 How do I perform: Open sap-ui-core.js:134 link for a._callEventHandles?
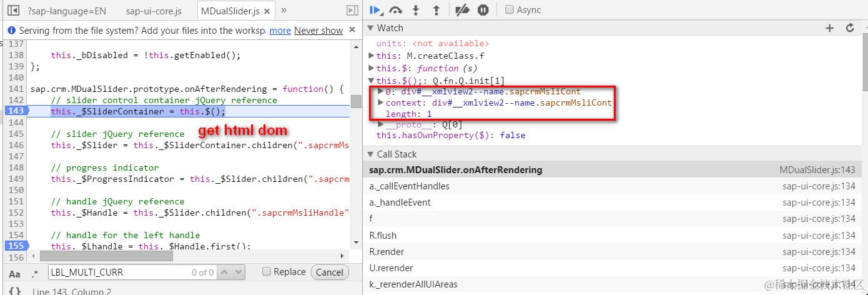coord(819,186)
